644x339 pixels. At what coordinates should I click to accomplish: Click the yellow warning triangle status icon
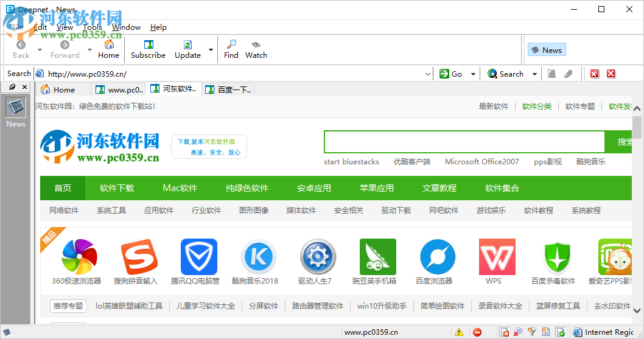click(459, 332)
